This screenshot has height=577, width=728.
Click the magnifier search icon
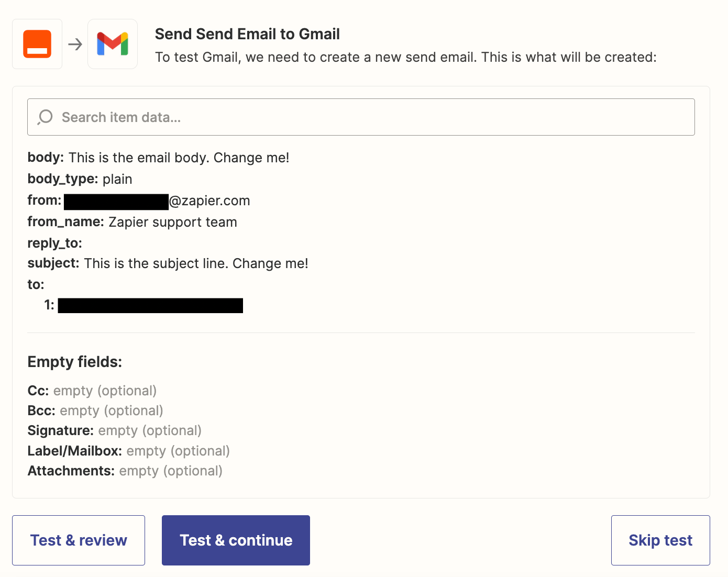click(46, 117)
